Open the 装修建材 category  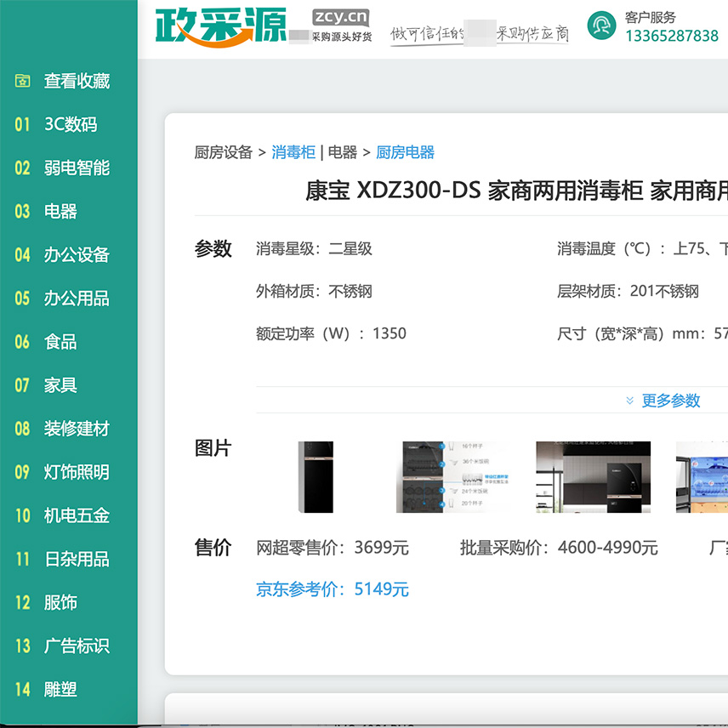pyautogui.click(x=77, y=429)
